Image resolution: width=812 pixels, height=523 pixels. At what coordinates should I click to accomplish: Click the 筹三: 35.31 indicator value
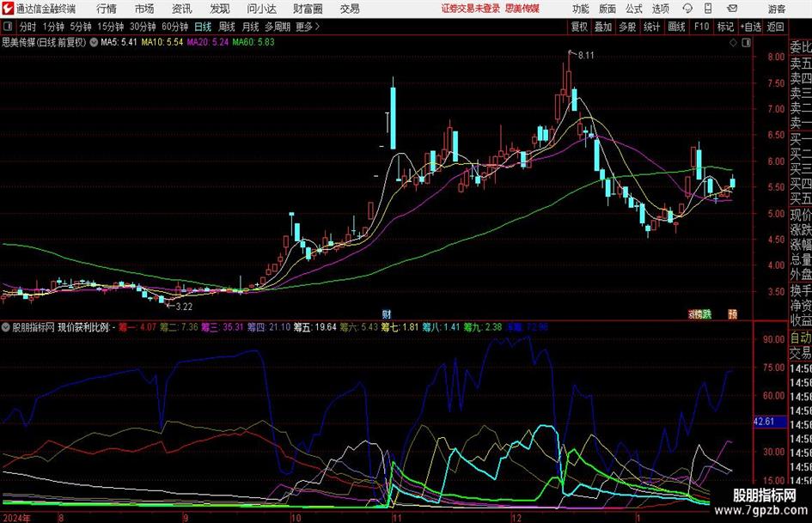[x=223, y=327]
